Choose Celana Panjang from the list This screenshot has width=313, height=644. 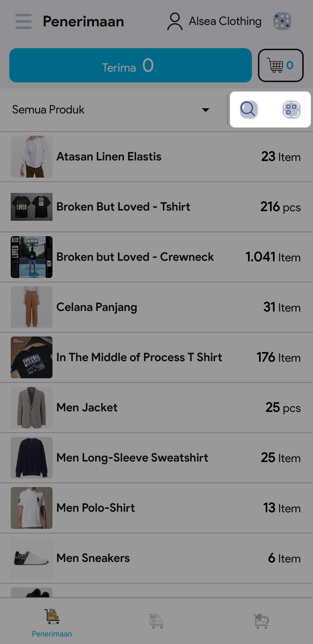(156, 307)
